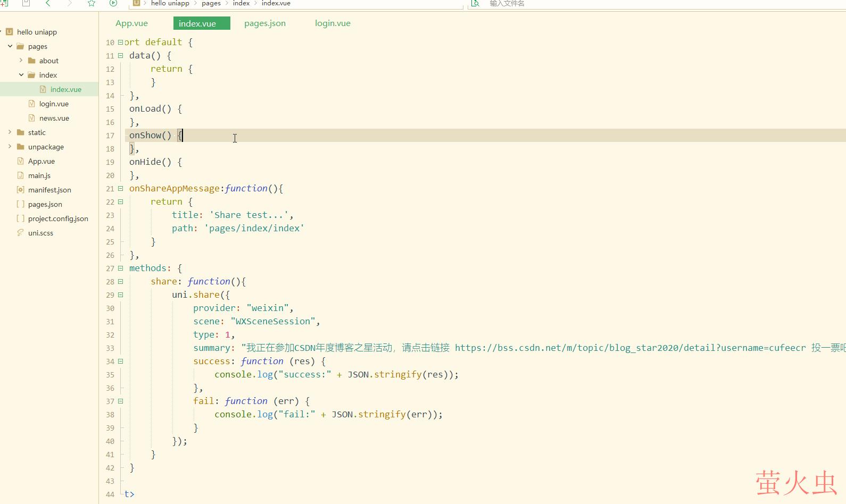
Task: Click 'onHide()' on line 19
Action: point(151,162)
